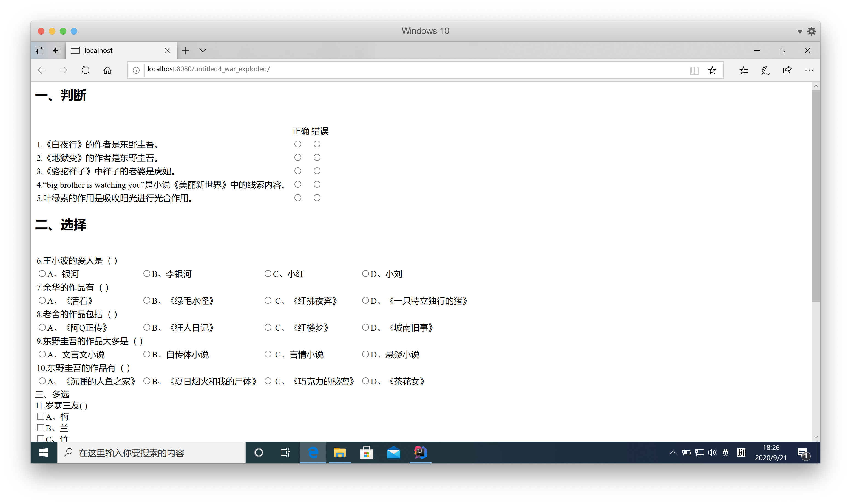
Task: Select option A、《活着》
Action: coord(42,300)
